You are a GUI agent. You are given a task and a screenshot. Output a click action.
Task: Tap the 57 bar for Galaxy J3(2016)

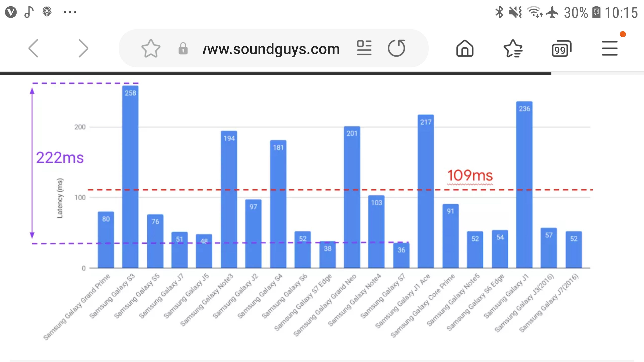[x=549, y=248]
